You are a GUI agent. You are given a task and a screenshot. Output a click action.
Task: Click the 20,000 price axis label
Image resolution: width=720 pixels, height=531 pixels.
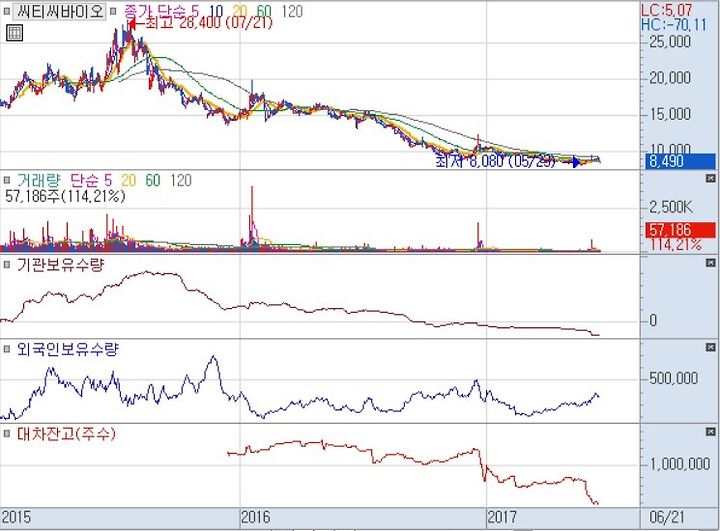[x=670, y=78]
